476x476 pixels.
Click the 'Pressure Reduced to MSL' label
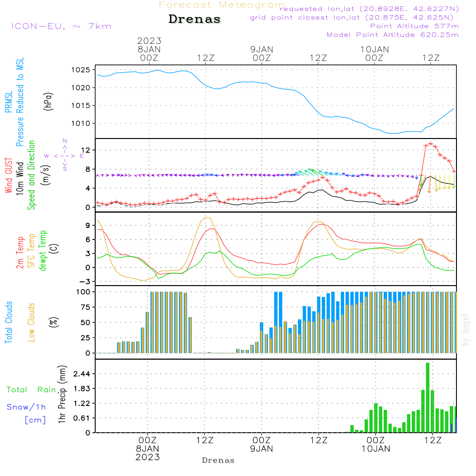tap(20, 102)
